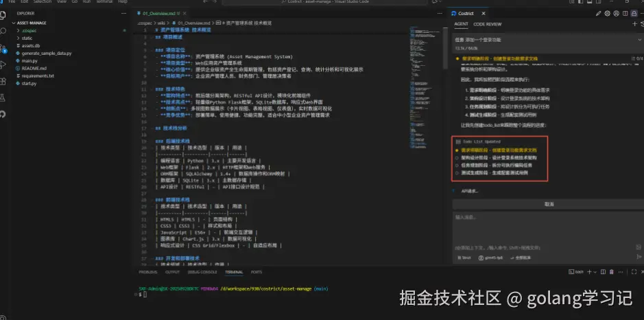Viewport: 644px width, 320px height.
Task: Open the Costrict gear-like settings icon
Action: point(608,14)
